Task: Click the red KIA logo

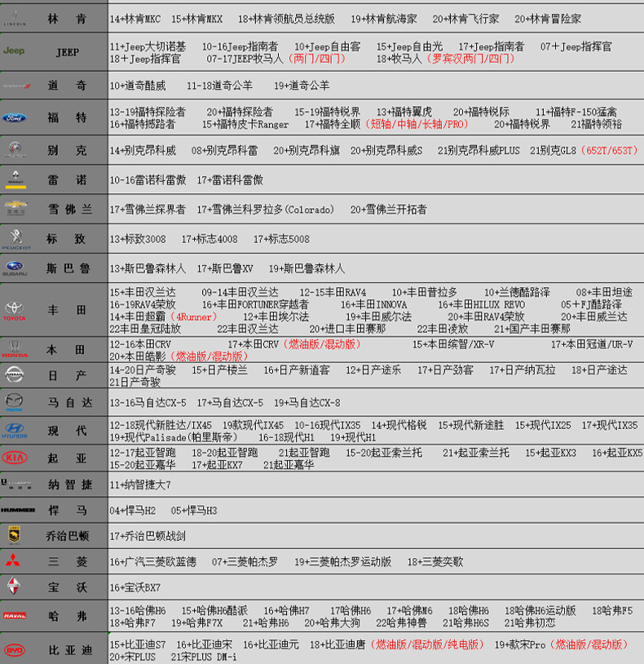Action: (x=15, y=458)
